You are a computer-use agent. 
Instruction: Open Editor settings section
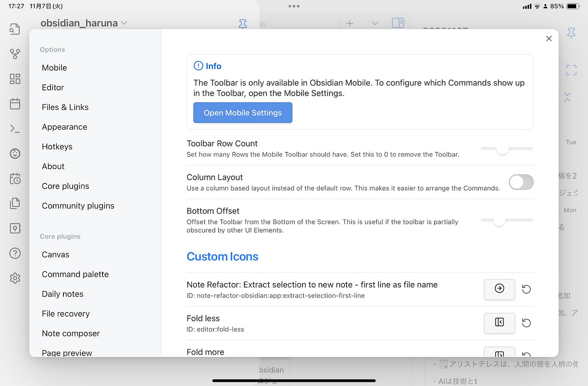[53, 88]
